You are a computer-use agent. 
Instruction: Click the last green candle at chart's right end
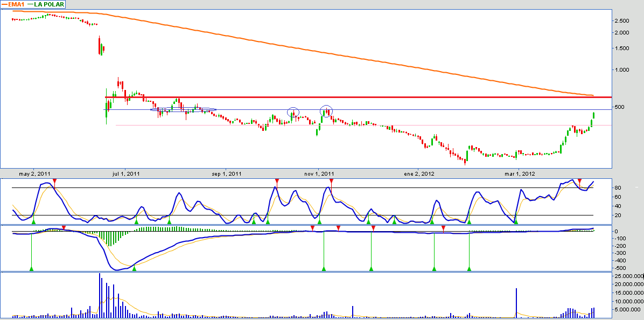pos(593,115)
